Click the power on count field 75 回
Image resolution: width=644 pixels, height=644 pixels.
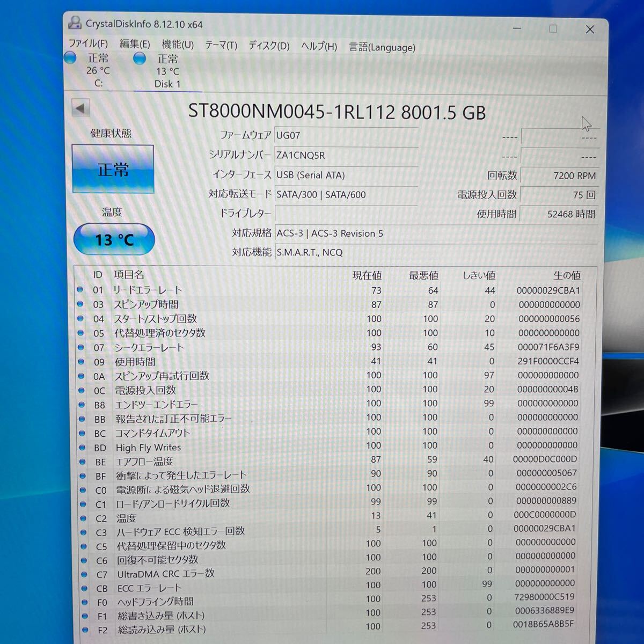[559, 195]
